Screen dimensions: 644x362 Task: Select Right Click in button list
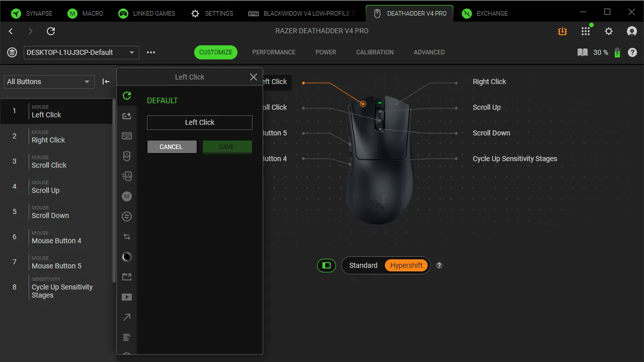click(x=56, y=136)
